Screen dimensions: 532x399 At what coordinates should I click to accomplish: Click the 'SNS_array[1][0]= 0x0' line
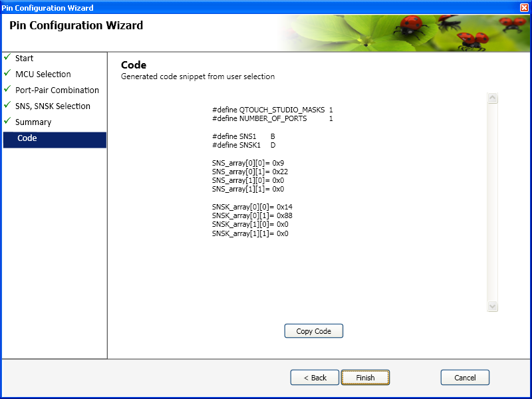248,180
